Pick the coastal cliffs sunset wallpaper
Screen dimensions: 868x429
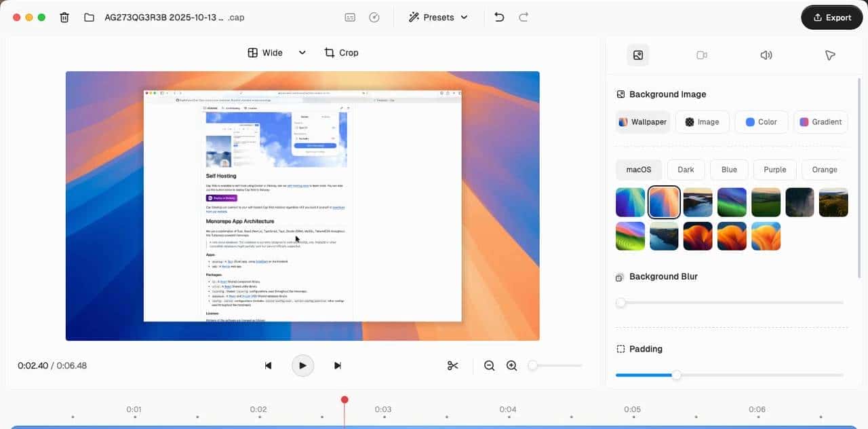(x=698, y=202)
